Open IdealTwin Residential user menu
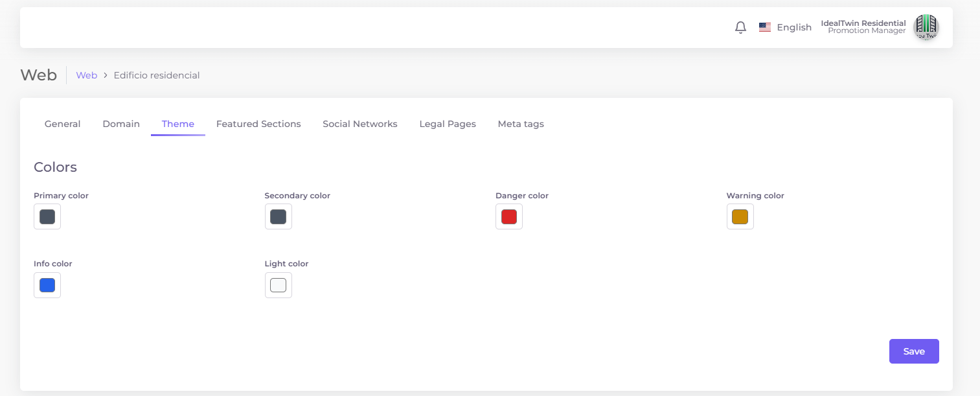Screen dimensions: 980x396 coord(863,27)
